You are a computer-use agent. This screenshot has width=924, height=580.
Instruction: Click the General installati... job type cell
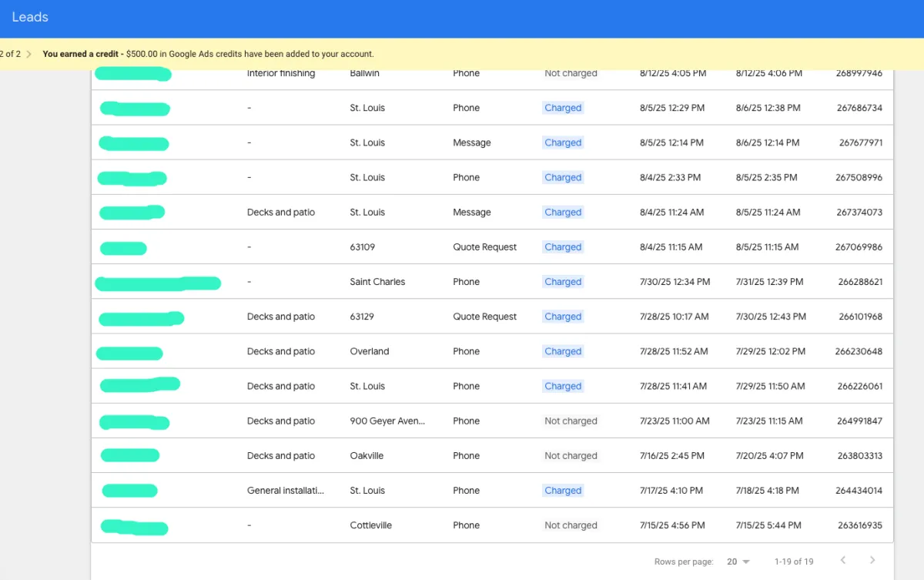[x=285, y=491]
